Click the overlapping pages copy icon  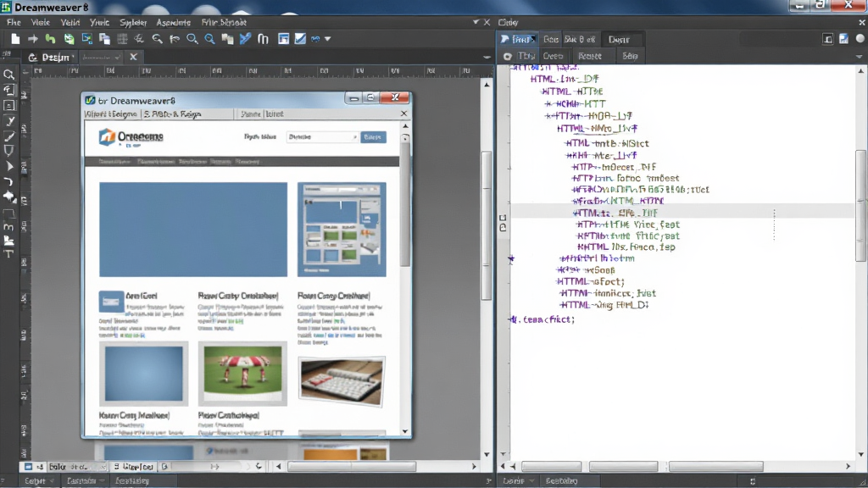[104, 39]
